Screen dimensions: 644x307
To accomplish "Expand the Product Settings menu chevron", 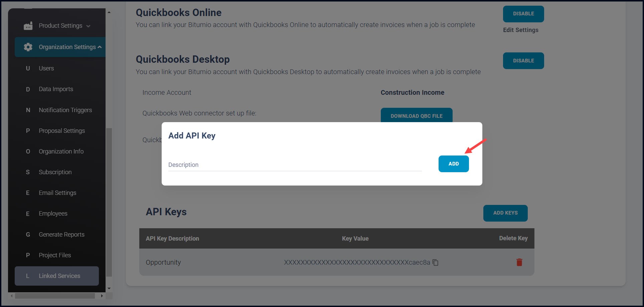I will [88, 26].
